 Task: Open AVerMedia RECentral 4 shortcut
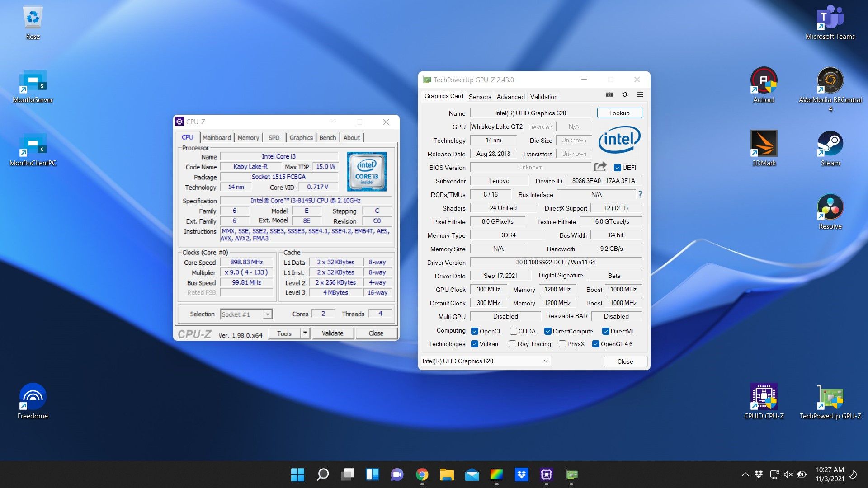[x=830, y=89]
